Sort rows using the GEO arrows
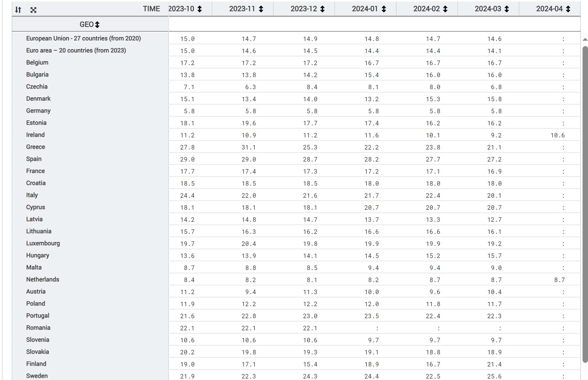588x380 pixels. point(97,25)
